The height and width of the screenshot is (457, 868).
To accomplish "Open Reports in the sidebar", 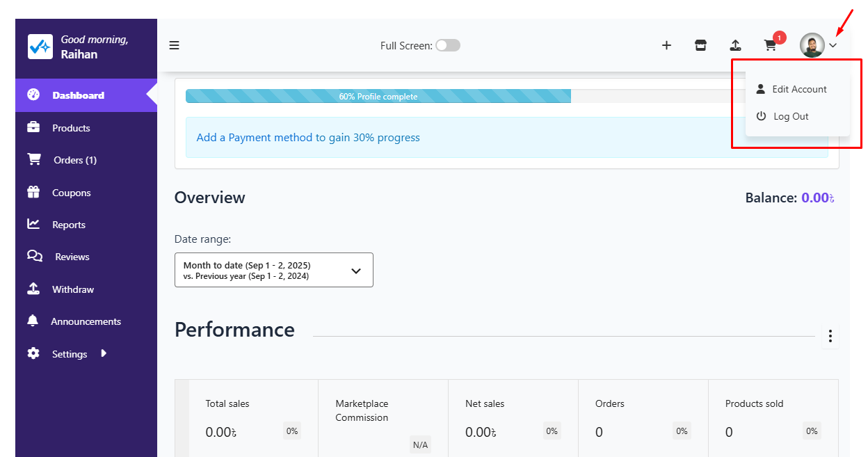I will pyautogui.click(x=86, y=225).
